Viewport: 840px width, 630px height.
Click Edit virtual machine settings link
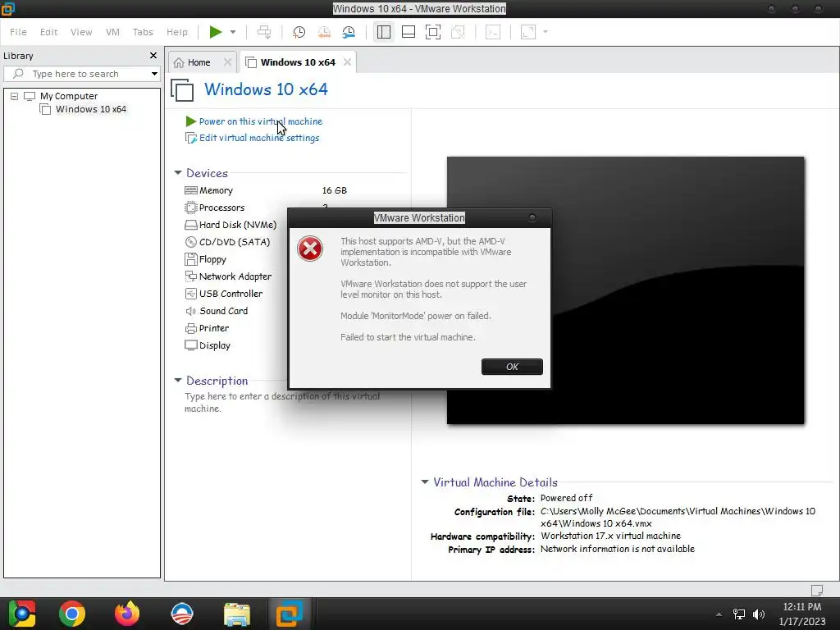click(x=258, y=138)
